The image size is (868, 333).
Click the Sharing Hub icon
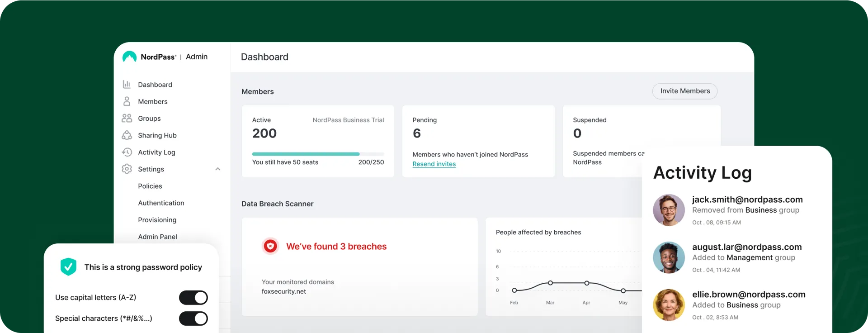(127, 135)
